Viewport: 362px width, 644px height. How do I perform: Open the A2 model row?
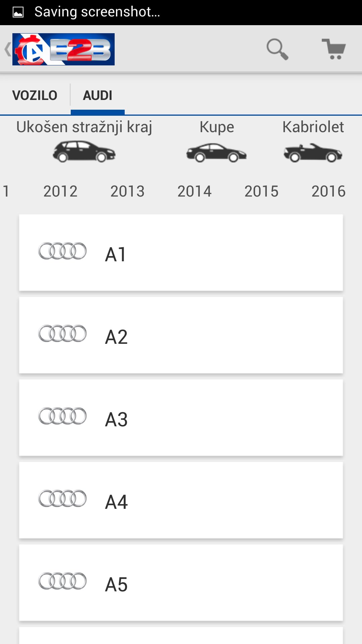[x=181, y=335]
